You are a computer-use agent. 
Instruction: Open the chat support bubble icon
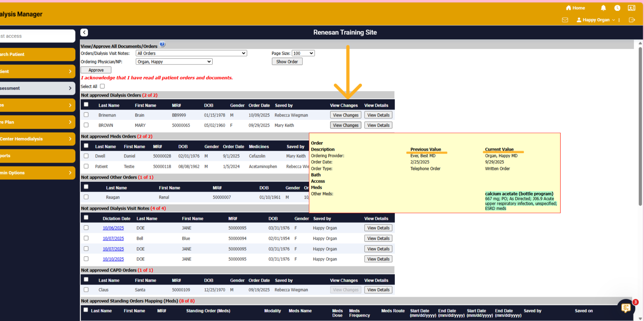626,308
